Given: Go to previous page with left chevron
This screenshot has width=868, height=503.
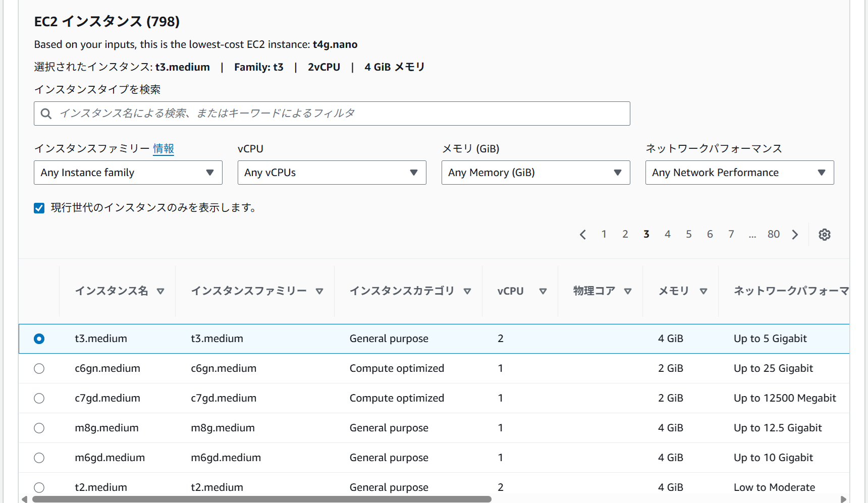Looking at the screenshot, I should tap(583, 235).
